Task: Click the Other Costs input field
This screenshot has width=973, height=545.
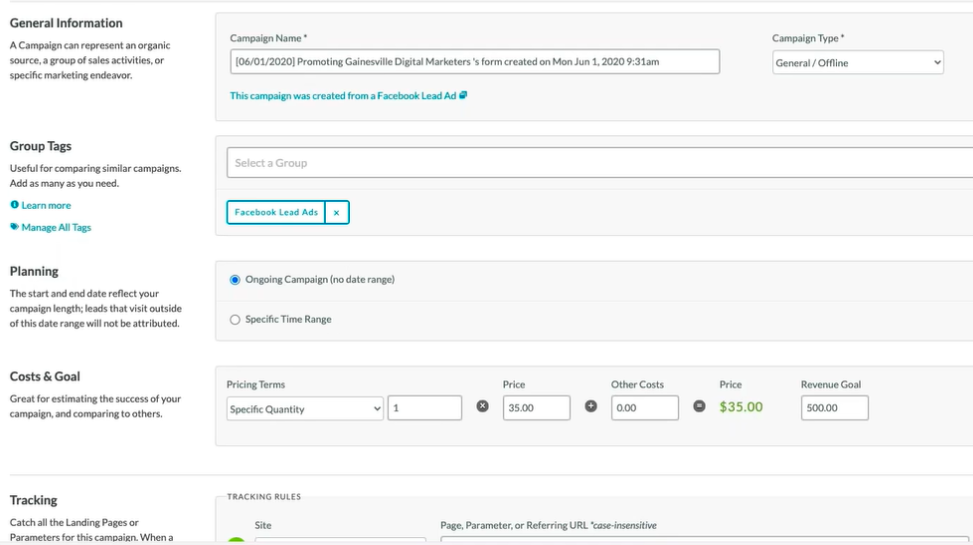Action: [x=644, y=408]
